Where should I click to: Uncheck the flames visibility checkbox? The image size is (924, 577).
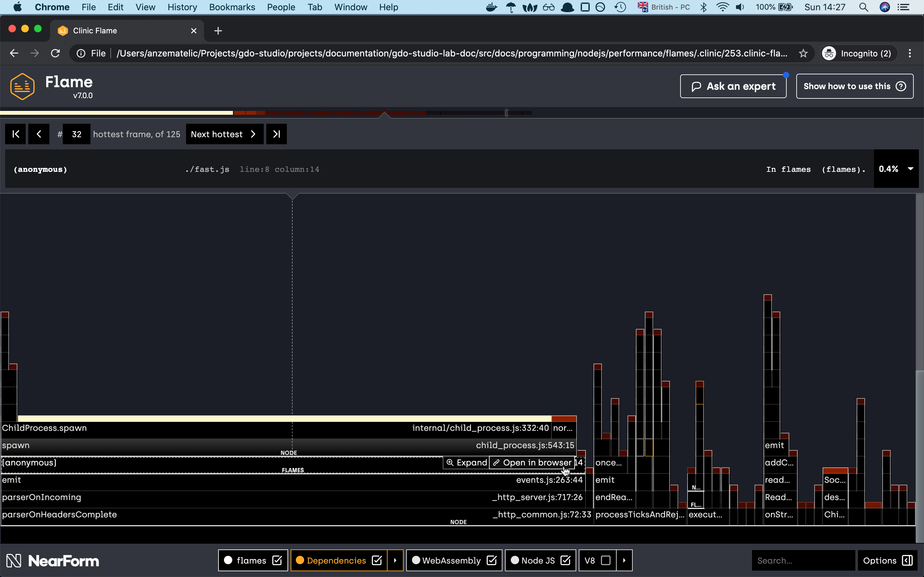click(277, 560)
